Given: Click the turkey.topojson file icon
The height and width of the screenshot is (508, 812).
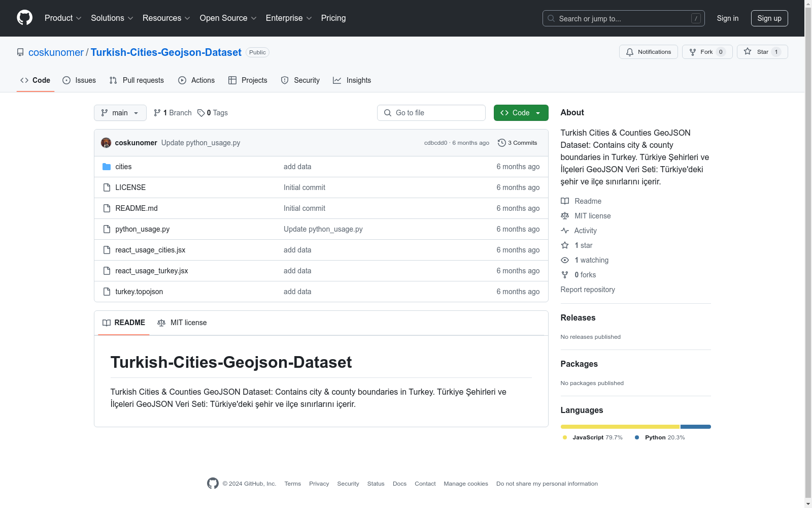Looking at the screenshot, I should 107,292.
